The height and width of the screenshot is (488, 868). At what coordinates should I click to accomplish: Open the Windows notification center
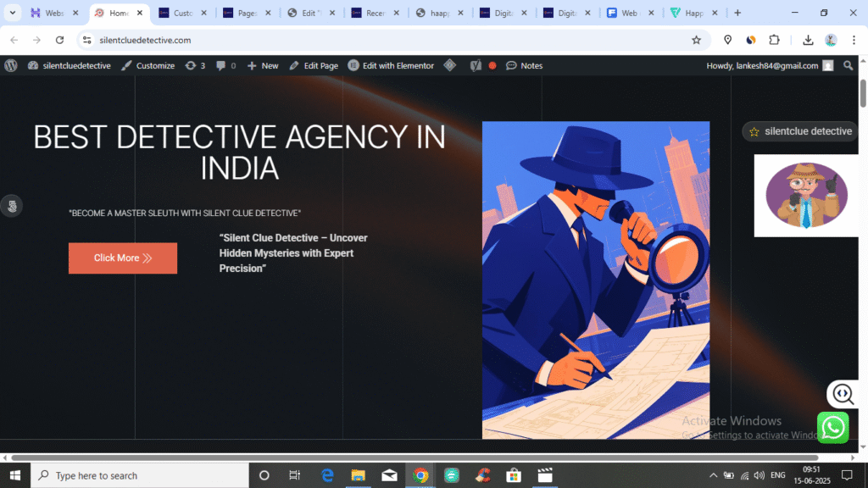[x=847, y=475]
